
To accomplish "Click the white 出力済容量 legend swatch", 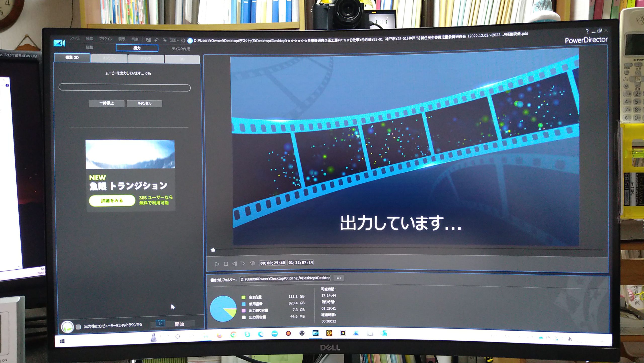I will click(243, 317).
